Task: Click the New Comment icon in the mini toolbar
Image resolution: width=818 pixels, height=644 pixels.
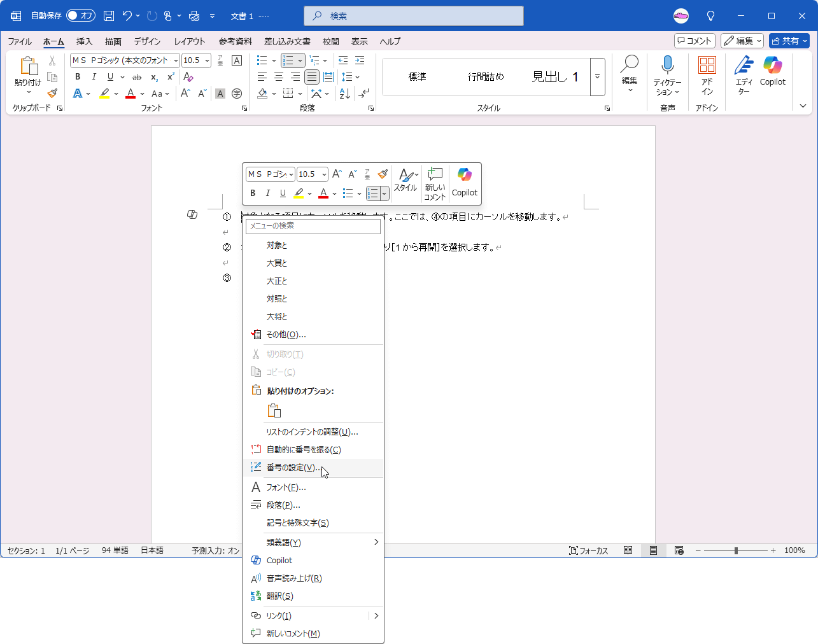Action: [435, 183]
